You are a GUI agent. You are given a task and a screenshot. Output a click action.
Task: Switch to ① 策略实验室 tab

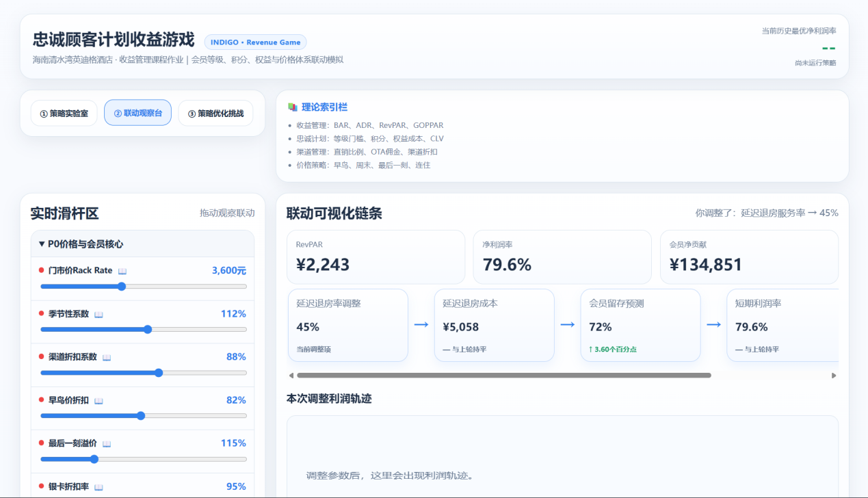click(64, 113)
